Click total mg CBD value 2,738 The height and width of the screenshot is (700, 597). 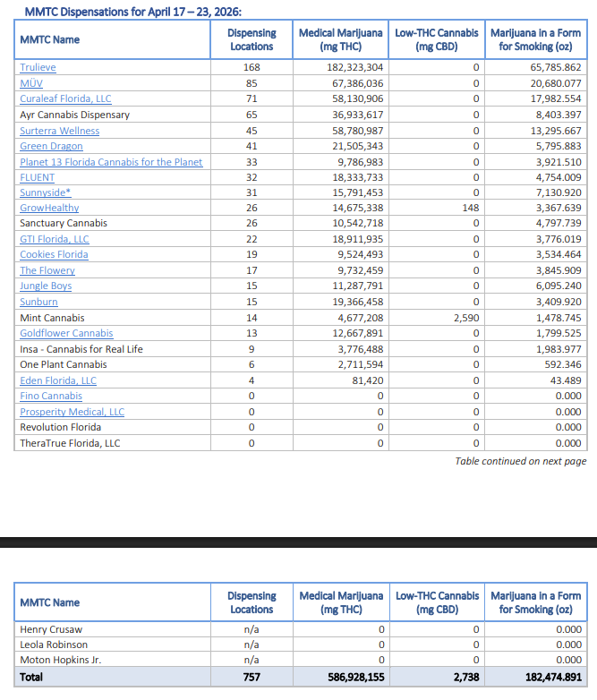click(x=466, y=678)
